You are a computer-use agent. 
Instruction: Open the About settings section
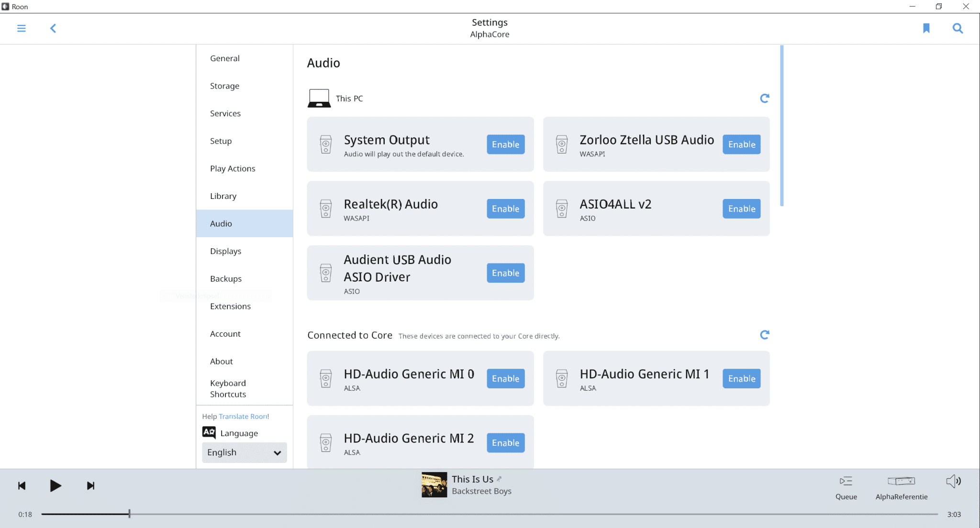point(245,362)
